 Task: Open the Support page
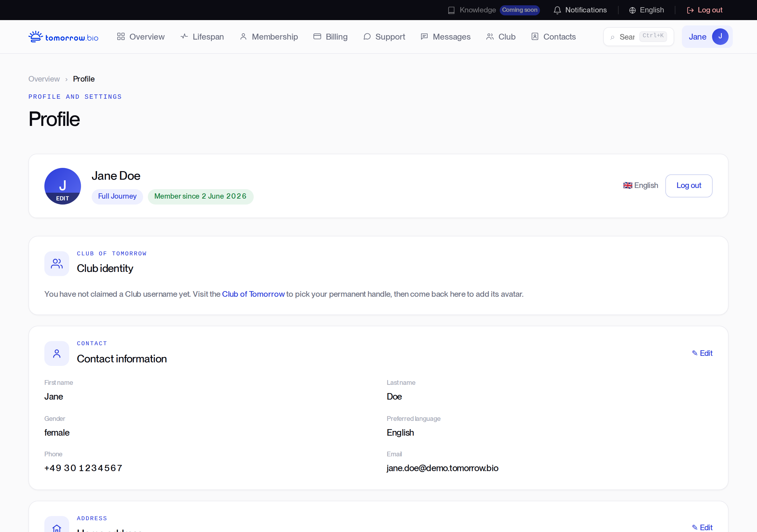tap(384, 37)
